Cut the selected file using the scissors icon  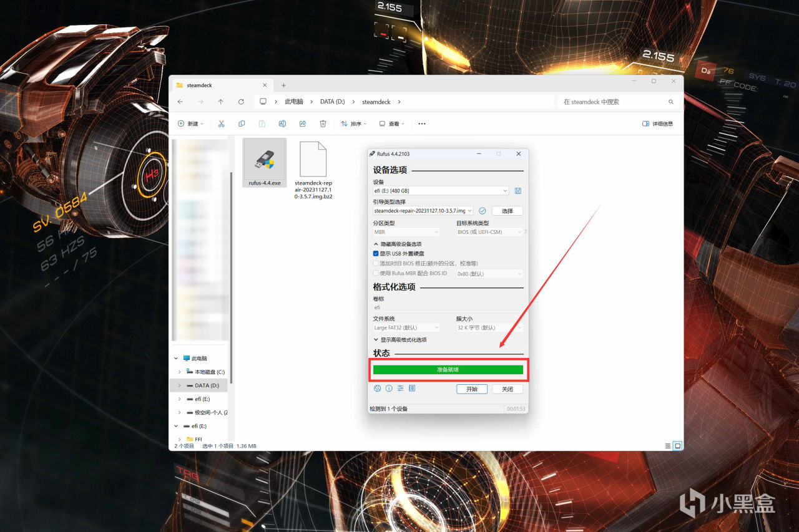point(221,123)
